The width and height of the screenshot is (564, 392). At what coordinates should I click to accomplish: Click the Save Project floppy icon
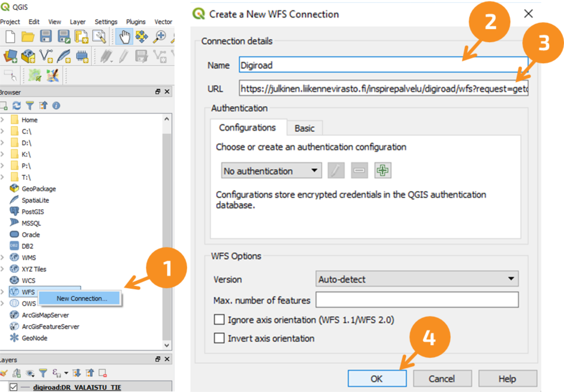(46, 36)
